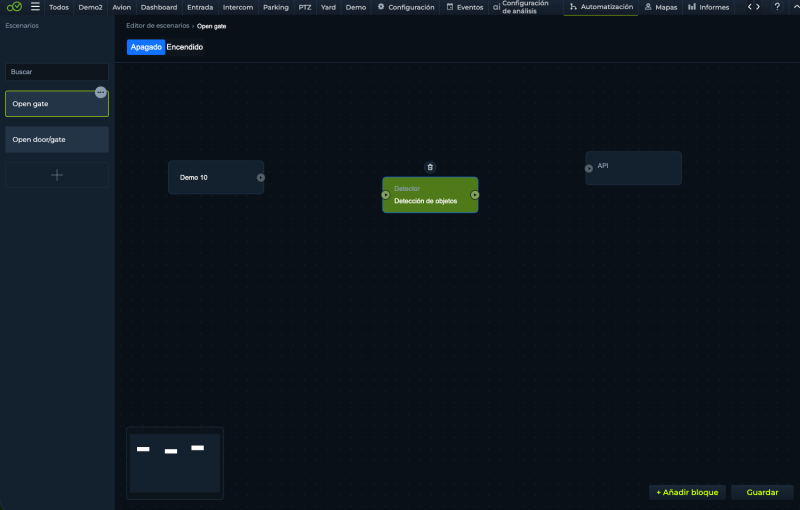Viewport: 800px width, 510px height.
Task: Click input connector on Detector block
Action: coord(386,195)
